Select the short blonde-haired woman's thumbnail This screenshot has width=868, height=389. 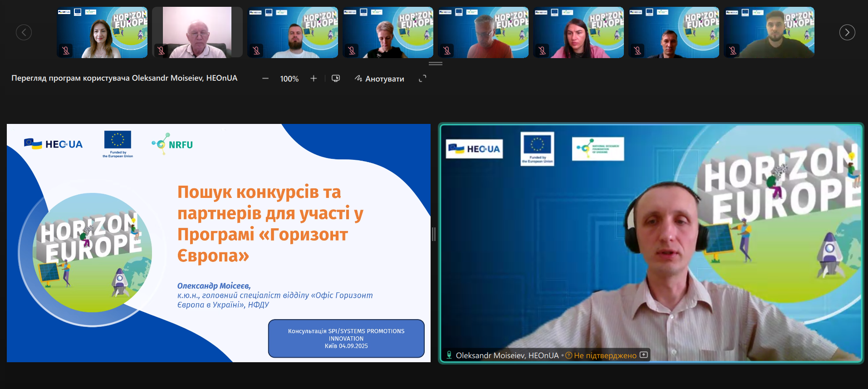click(388, 32)
